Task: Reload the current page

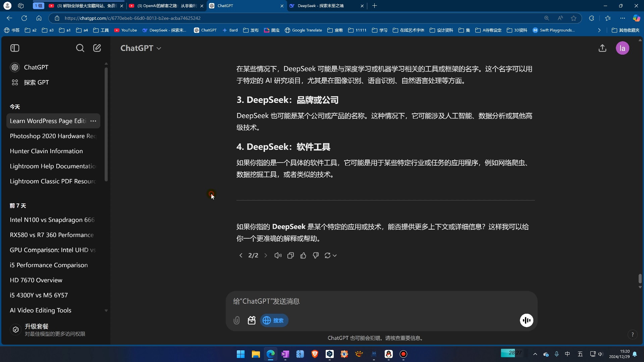Action: [x=24, y=18]
